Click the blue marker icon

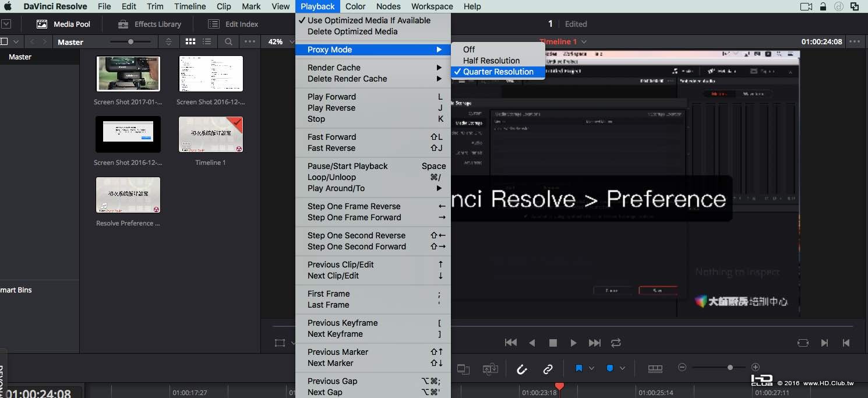(610, 368)
